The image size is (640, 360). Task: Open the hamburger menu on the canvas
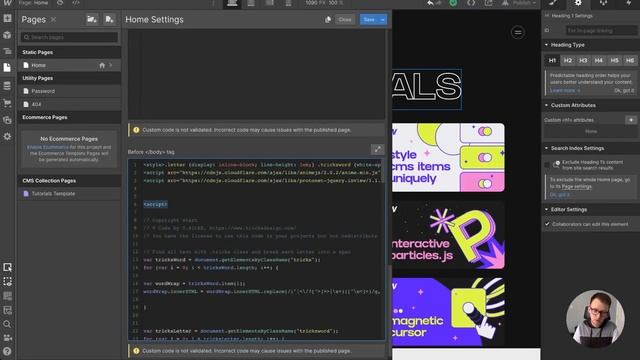click(x=518, y=32)
